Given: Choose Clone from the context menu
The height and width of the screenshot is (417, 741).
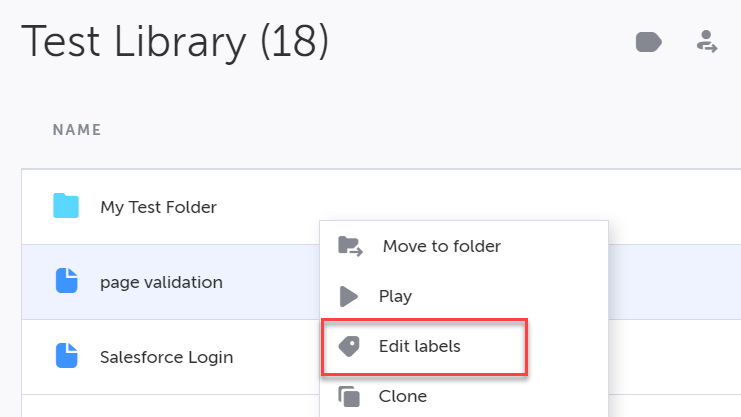Looking at the screenshot, I should point(402,396).
